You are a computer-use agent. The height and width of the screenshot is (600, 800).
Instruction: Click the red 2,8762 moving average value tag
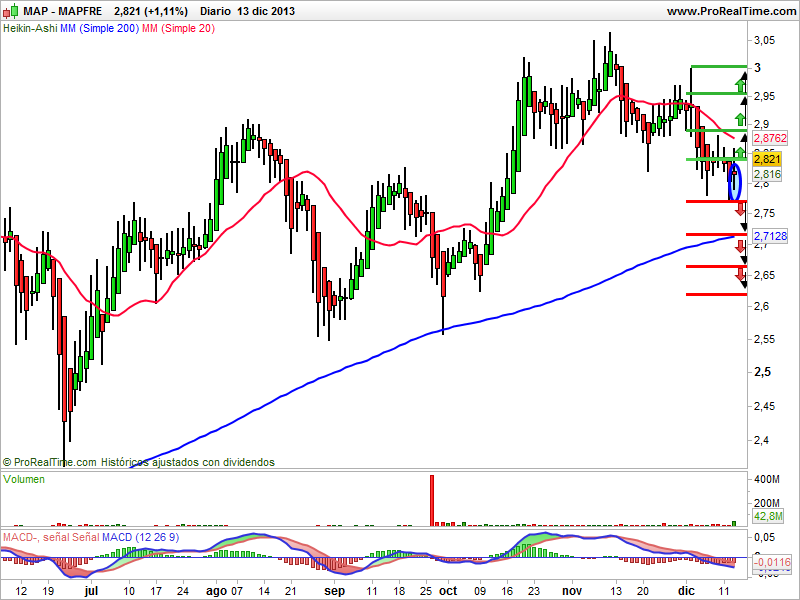point(770,138)
